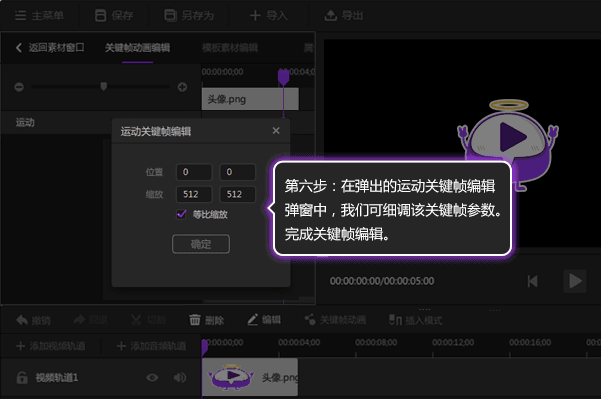601x399 pixels.
Task: Click the 导入 import button
Action: click(x=269, y=16)
